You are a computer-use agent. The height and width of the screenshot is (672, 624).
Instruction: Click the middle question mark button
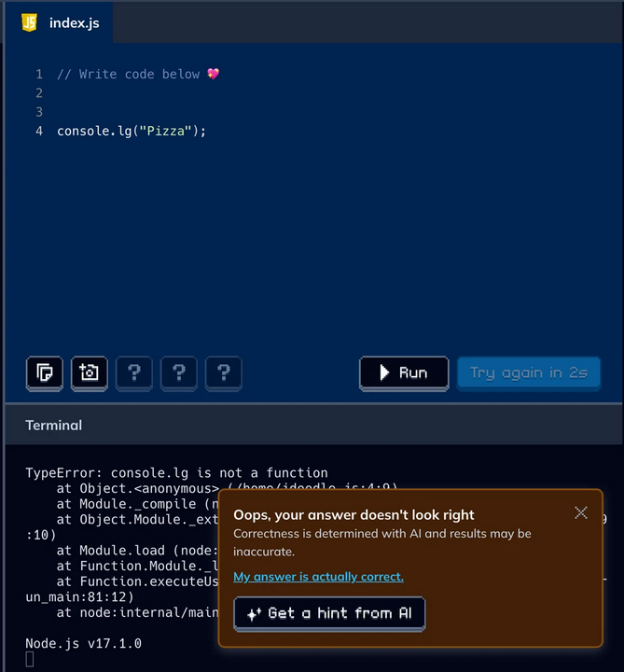[178, 372]
